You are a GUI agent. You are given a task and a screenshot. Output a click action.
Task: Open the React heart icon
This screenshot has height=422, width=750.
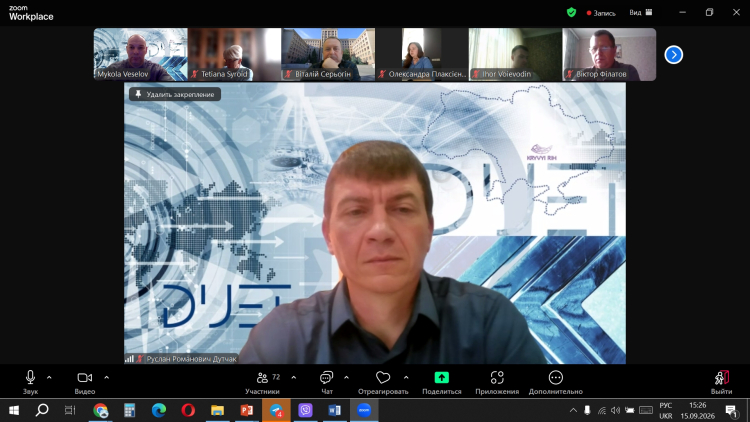(x=383, y=378)
